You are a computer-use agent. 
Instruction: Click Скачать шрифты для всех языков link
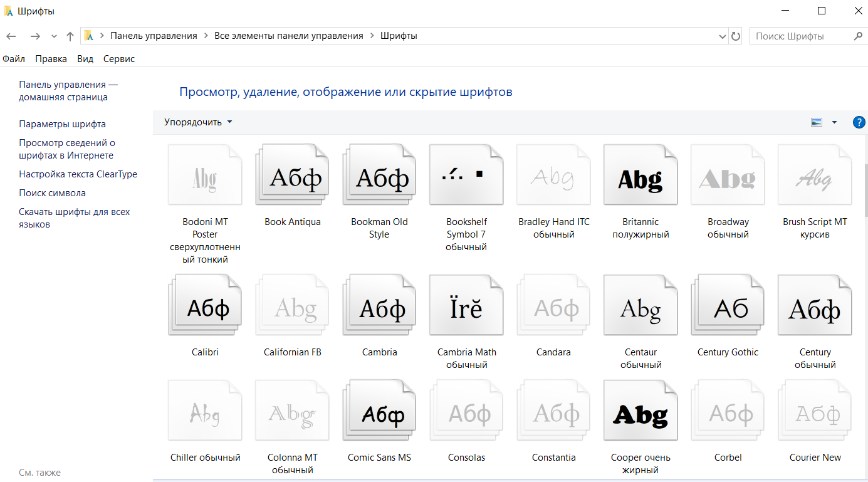pos(75,218)
